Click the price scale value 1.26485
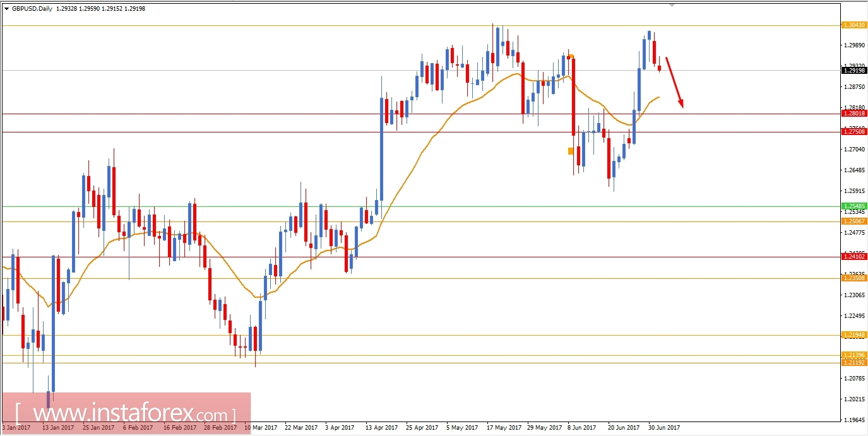This screenshot has width=868, height=436. 854,170
